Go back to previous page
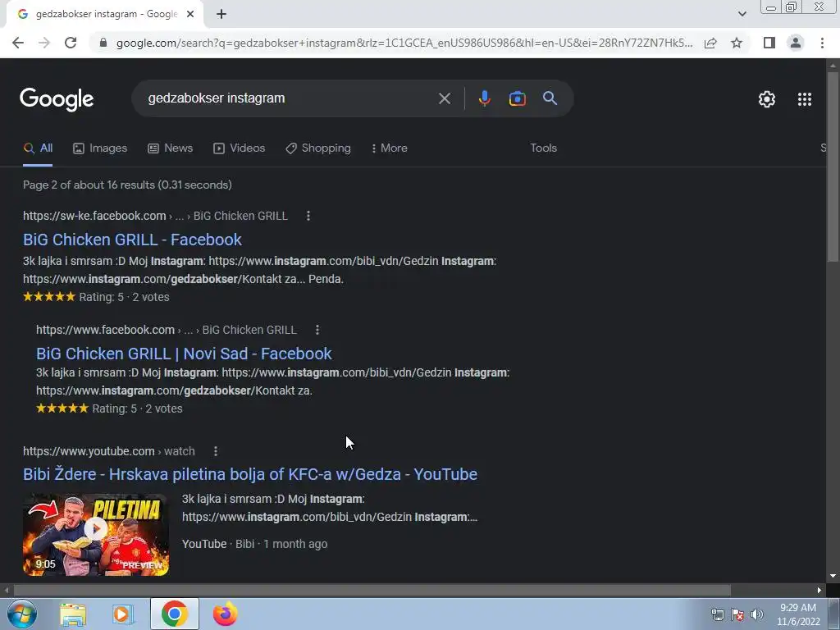 18,43
